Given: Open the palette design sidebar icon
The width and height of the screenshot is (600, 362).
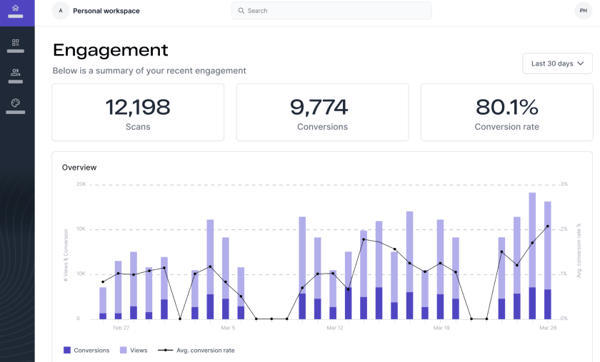Looking at the screenshot, I should 15,103.
